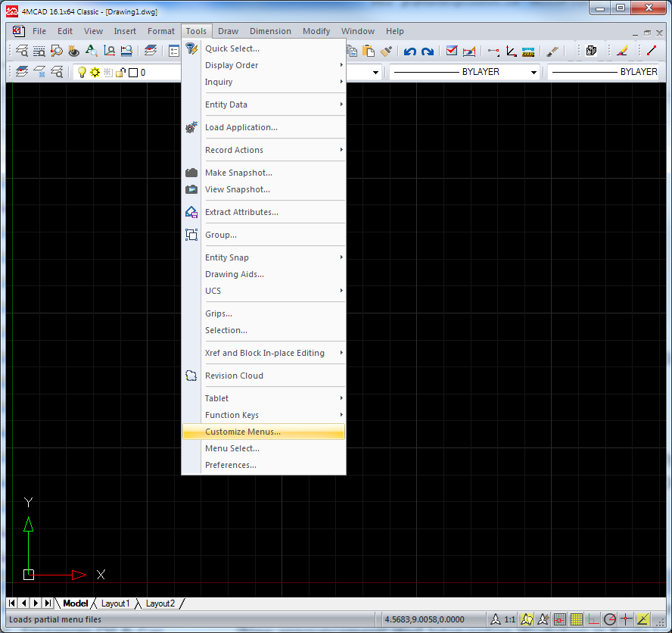Click the match properties brush icon
Image resolution: width=672 pixels, height=633 pixels.
(386, 51)
